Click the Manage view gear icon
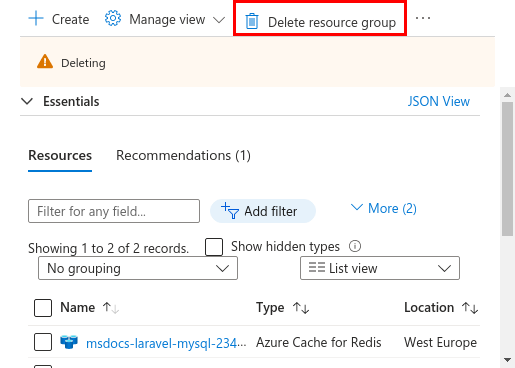515x368 pixels. 113,18
